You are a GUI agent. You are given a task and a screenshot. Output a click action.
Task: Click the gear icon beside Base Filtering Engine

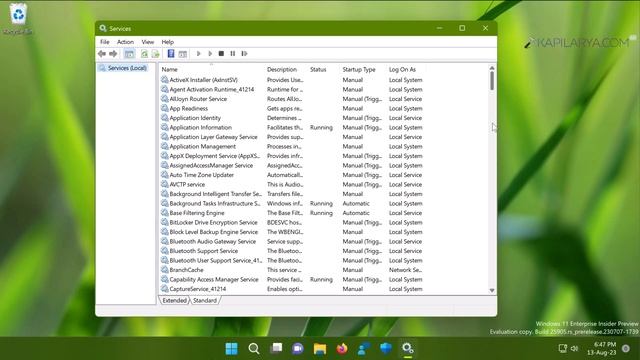(x=164, y=213)
